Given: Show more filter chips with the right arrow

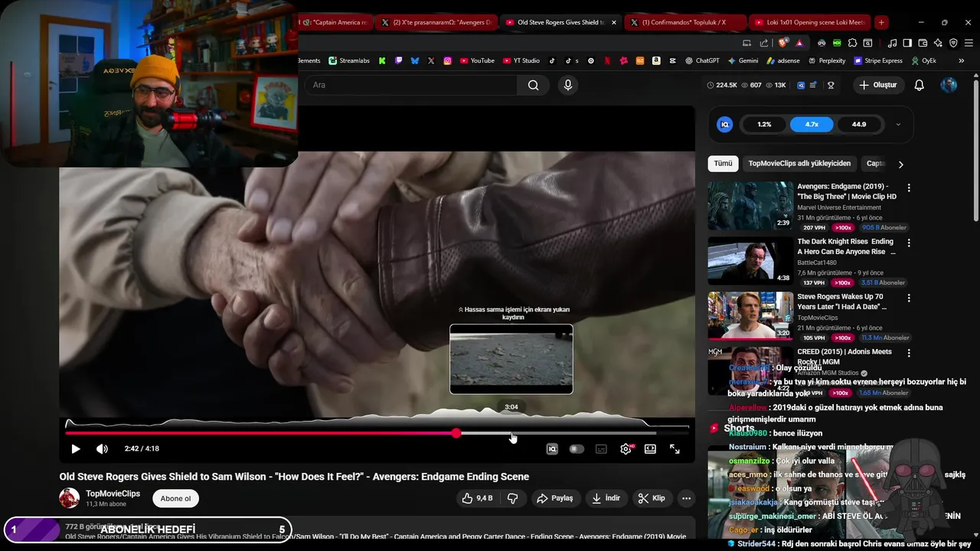Looking at the screenshot, I should (900, 164).
